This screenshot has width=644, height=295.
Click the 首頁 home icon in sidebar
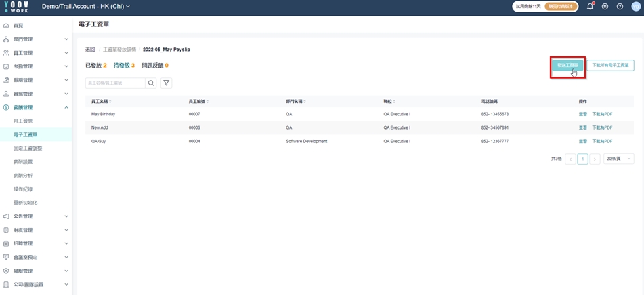point(6,26)
